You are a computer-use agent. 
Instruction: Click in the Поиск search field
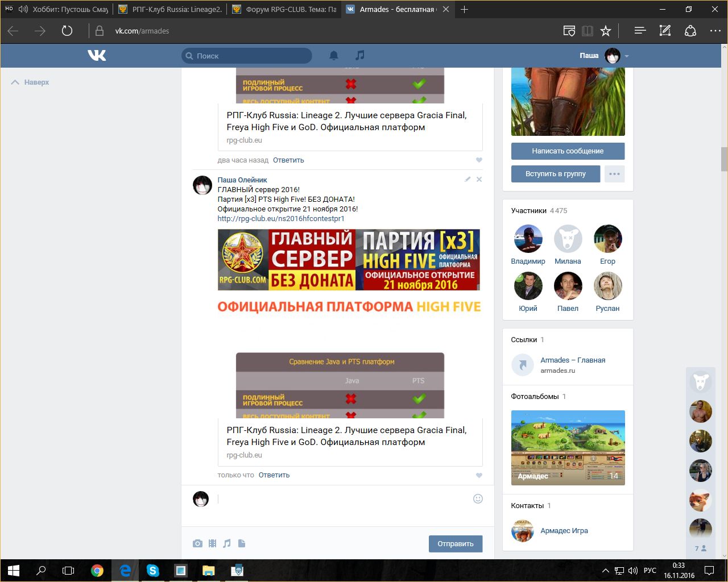pyautogui.click(x=247, y=56)
